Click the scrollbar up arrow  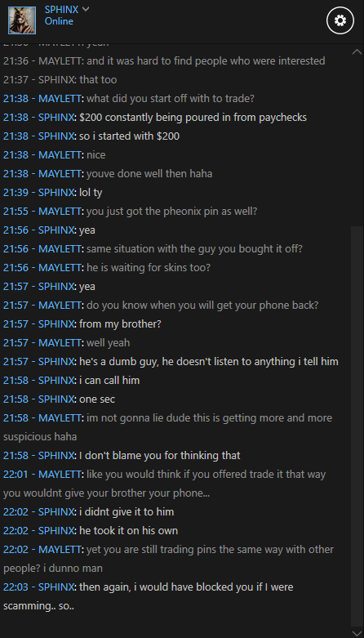point(357,51)
